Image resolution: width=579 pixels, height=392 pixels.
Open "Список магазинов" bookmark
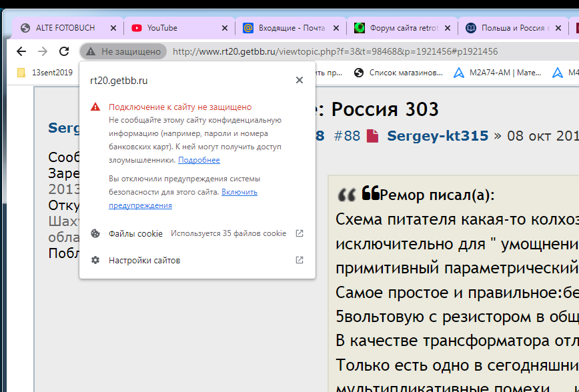point(399,73)
